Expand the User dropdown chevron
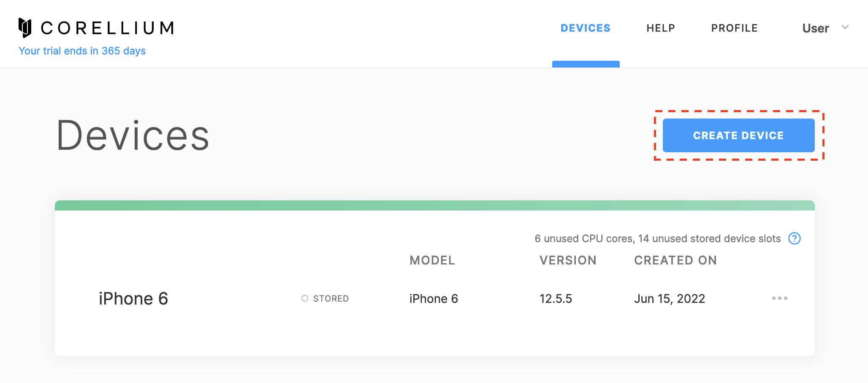The width and height of the screenshot is (868, 383). tap(845, 27)
